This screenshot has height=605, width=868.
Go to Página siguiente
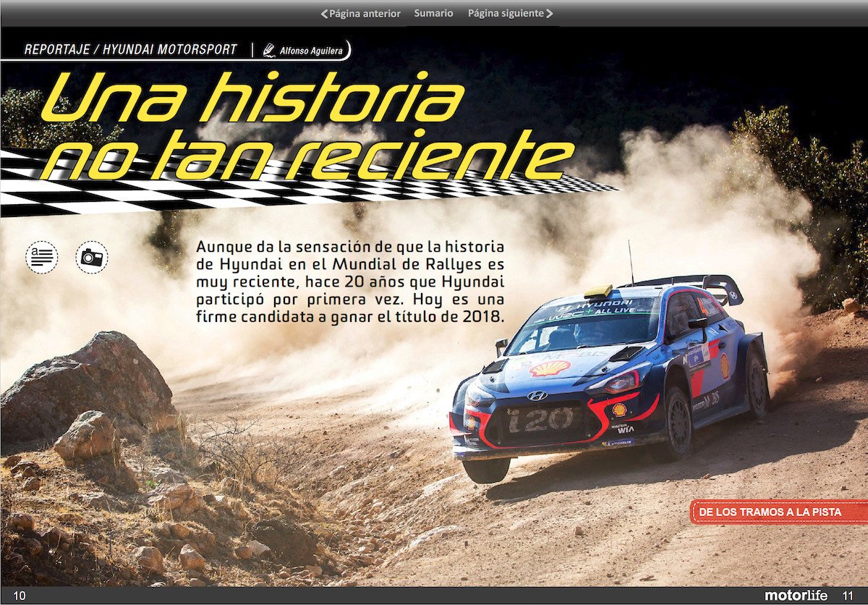pyautogui.click(x=511, y=13)
